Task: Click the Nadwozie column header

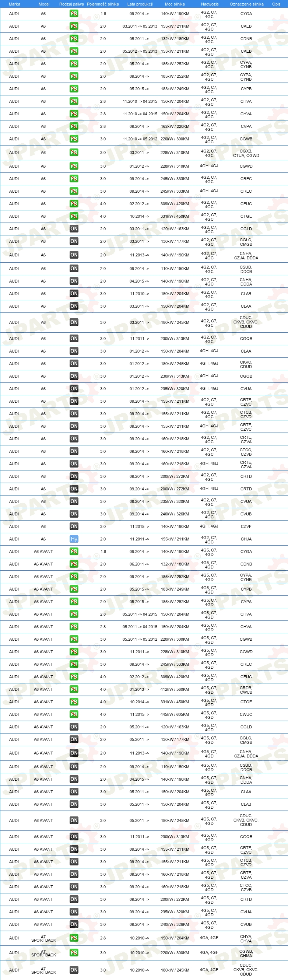Action: click(x=210, y=4)
